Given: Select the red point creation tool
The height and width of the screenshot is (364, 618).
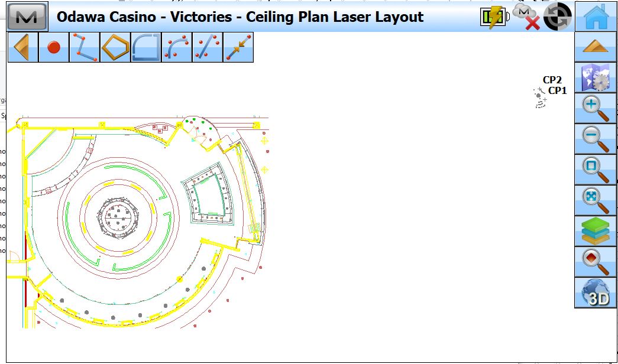Looking at the screenshot, I should tap(54, 46).
